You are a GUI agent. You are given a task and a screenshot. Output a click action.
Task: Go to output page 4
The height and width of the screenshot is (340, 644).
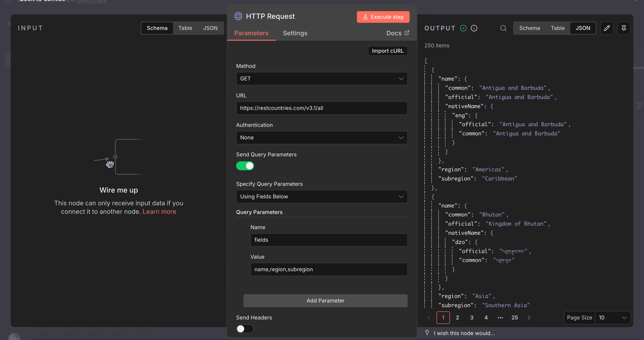pyautogui.click(x=486, y=317)
